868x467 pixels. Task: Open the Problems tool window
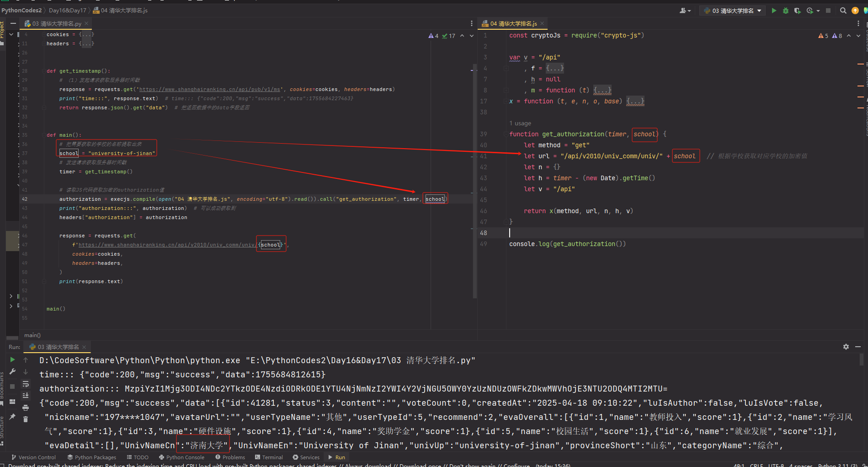(230, 457)
